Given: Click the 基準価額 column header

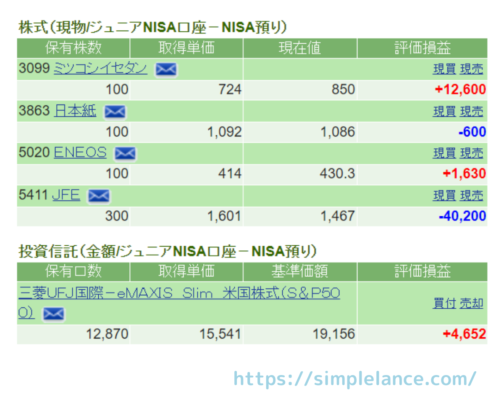Looking at the screenshot, I should pos(300,272).
